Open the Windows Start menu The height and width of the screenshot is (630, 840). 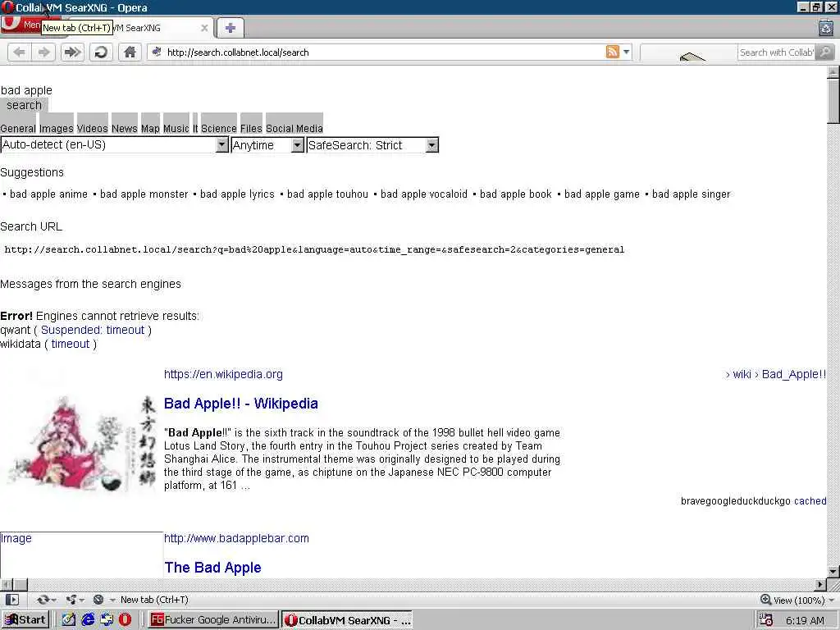pos(25,620)
